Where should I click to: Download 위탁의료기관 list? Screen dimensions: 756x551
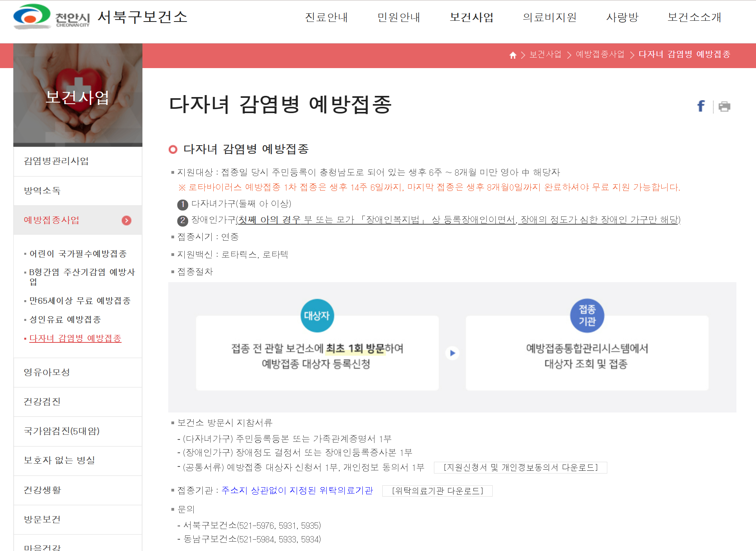click(437, 491)
